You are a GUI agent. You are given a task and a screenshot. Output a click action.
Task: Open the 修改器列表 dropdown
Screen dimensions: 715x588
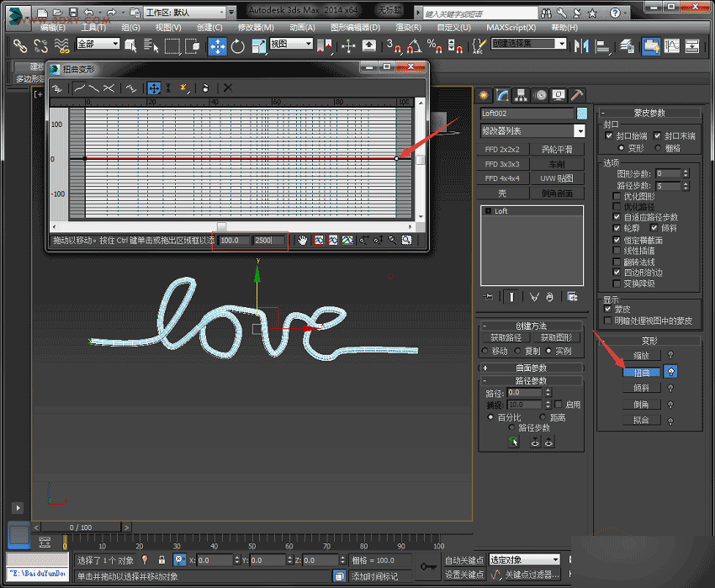[580, 130]
